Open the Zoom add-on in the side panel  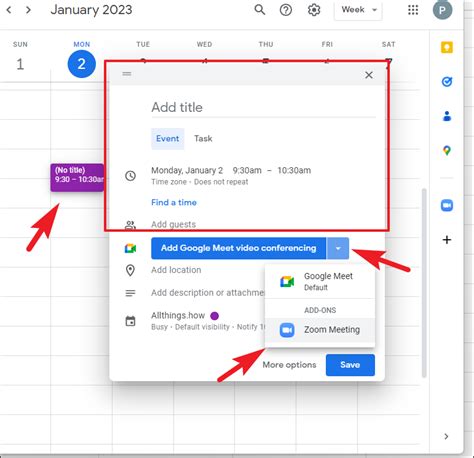coord(447,205)
